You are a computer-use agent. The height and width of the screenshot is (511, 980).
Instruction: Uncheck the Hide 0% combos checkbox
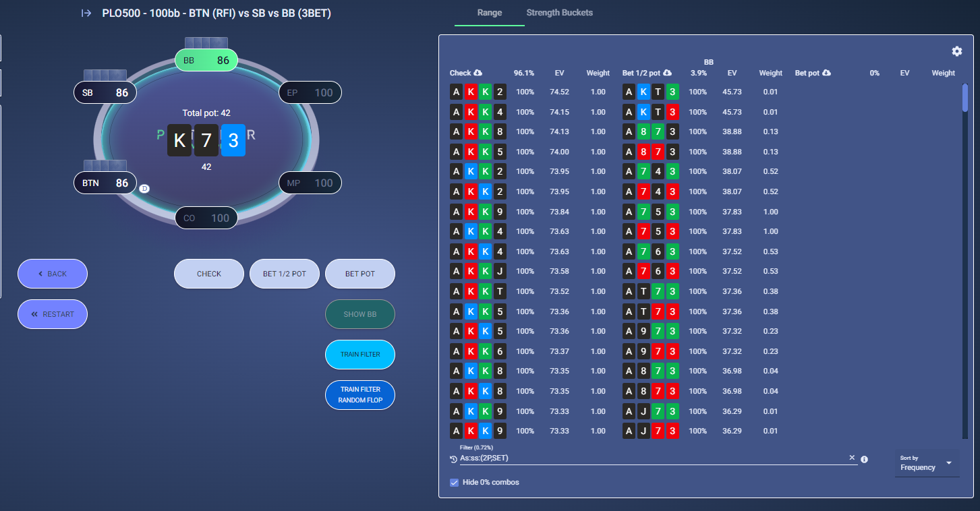[x=455, y=482]
